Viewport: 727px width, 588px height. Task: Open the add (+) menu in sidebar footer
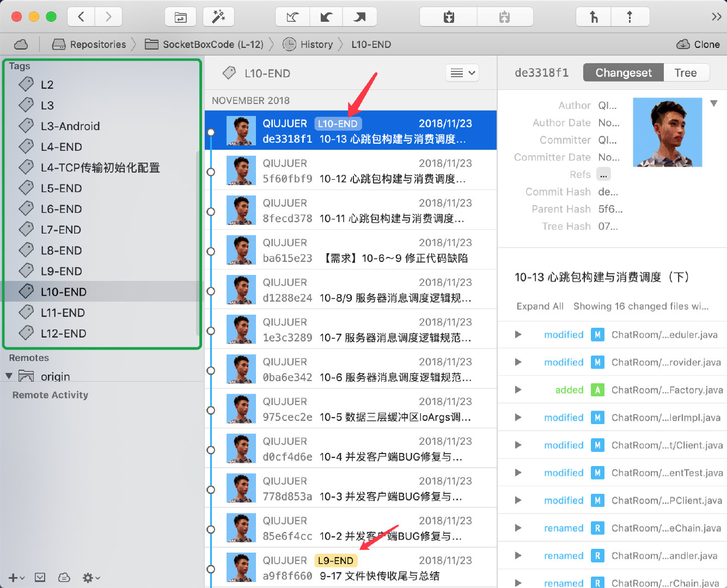pos(16,578)
